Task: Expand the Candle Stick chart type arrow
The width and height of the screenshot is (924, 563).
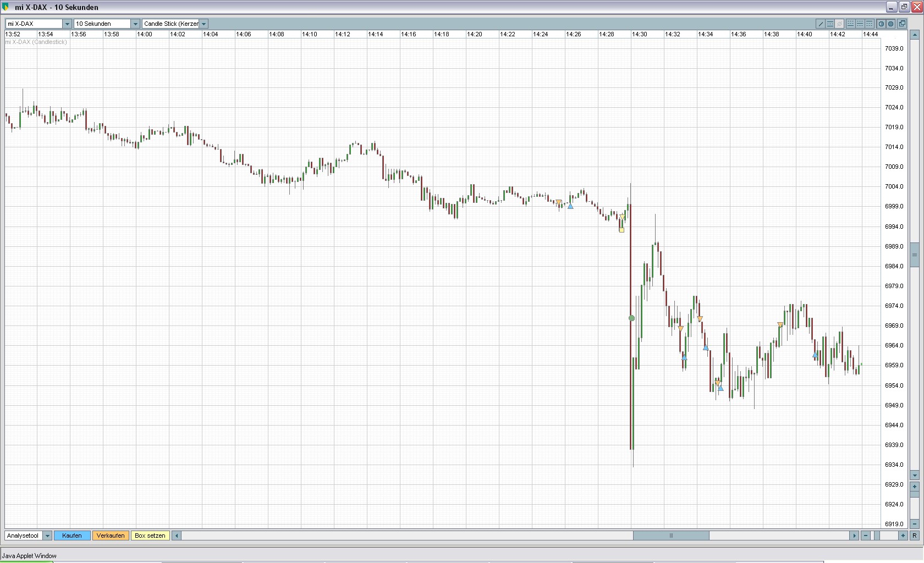Action: coord(204,24)
